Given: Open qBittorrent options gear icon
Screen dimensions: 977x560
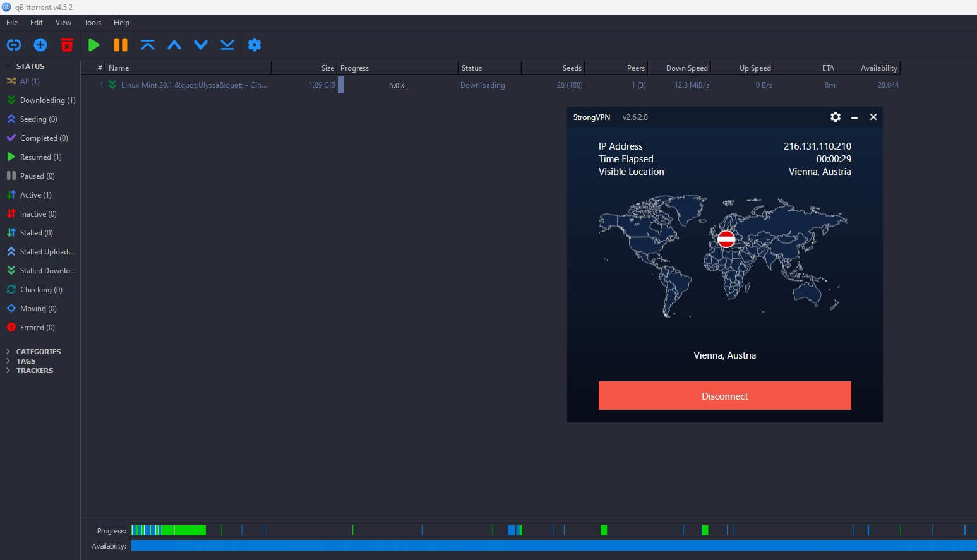Looking at the screenshot, I should [x=255, y=45].
